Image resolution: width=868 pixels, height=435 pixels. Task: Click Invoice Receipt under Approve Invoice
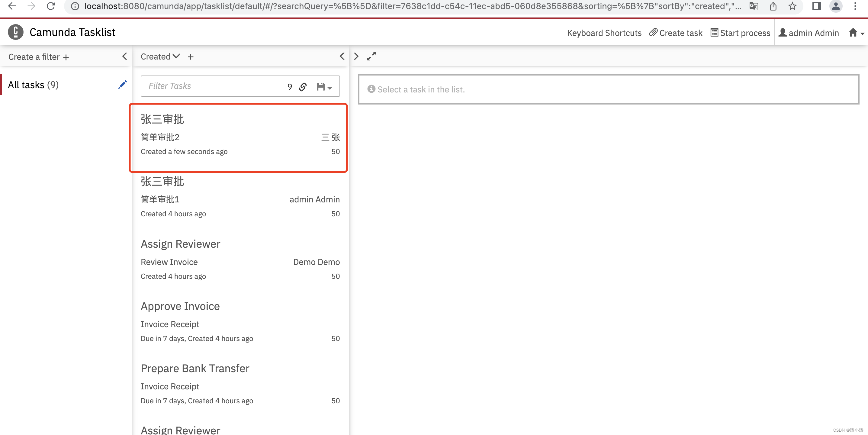[170, 324]
